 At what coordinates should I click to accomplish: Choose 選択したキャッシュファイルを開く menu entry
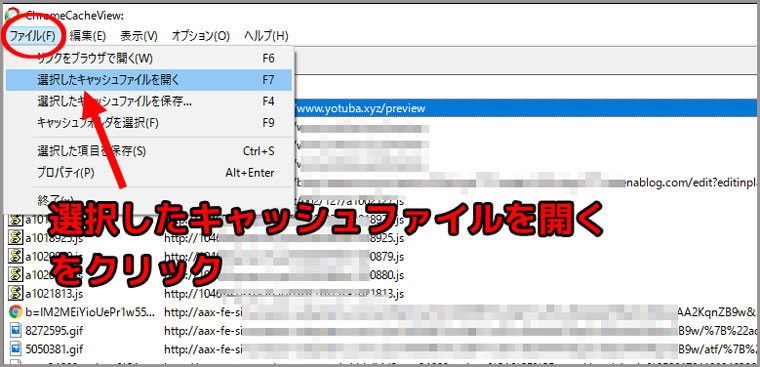click(149, 80)
